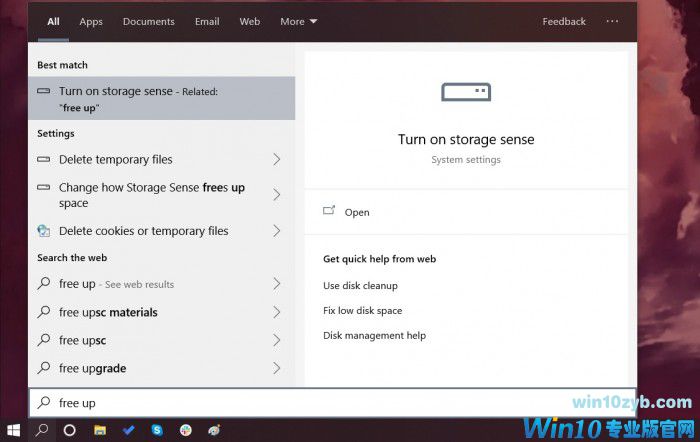Open Slack from the taskbar
This screenshot has height=442, width=700.
186,430
